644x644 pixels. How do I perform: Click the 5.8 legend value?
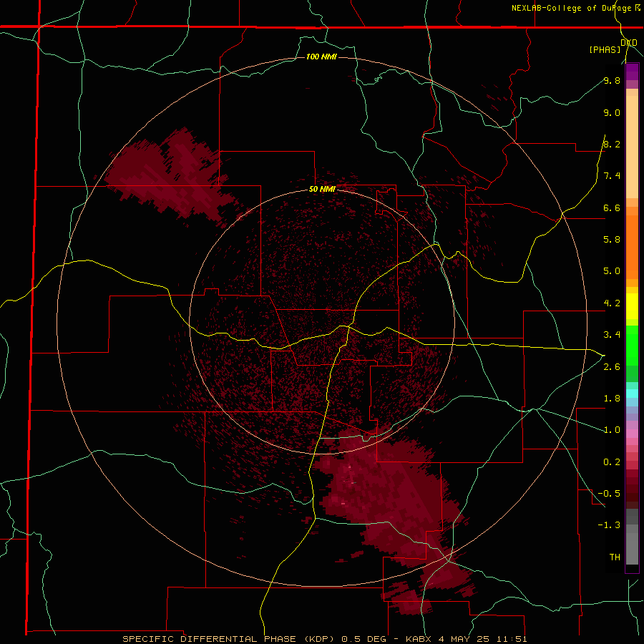612,240
